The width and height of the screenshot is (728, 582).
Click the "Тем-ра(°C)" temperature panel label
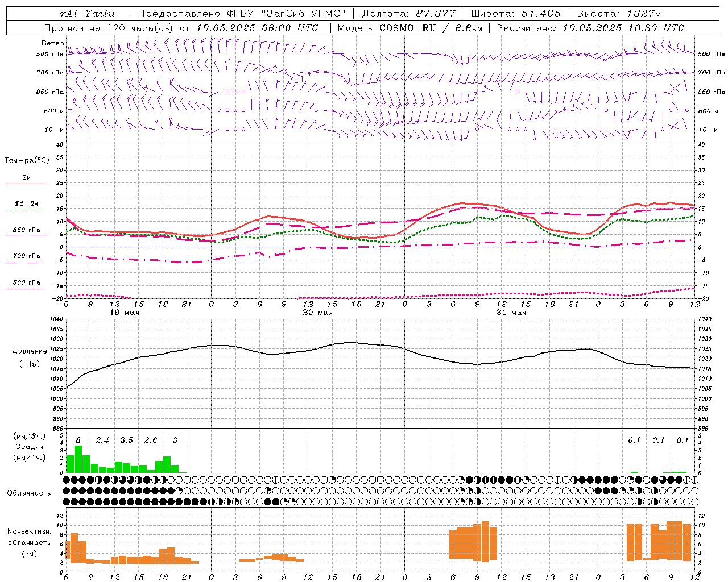tap(27, 160)
